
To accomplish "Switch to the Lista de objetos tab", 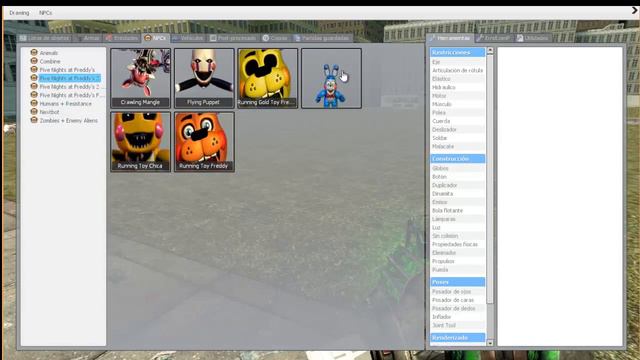I will coord(45,38).
